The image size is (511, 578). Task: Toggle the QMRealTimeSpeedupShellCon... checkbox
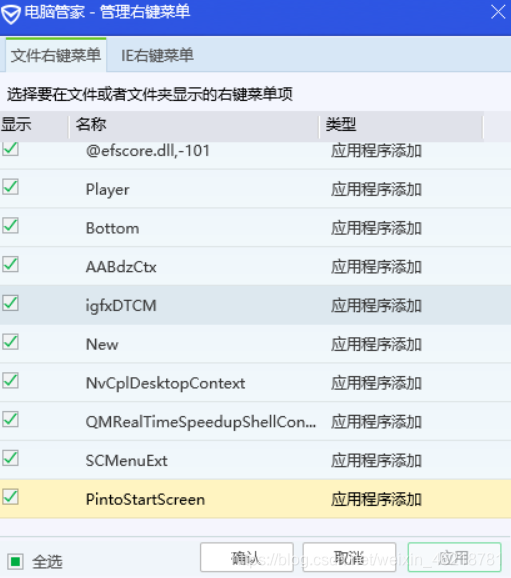tap(10, 419)
